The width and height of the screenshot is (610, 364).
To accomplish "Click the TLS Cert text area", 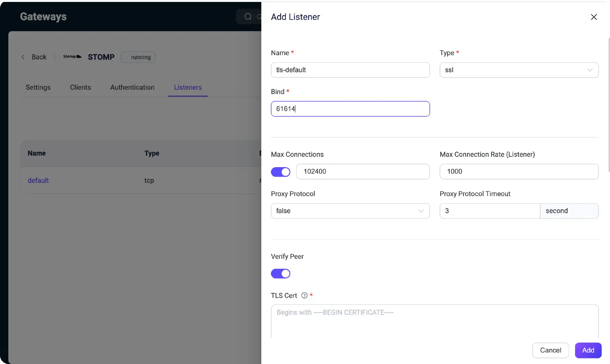I will pos(434,322).
